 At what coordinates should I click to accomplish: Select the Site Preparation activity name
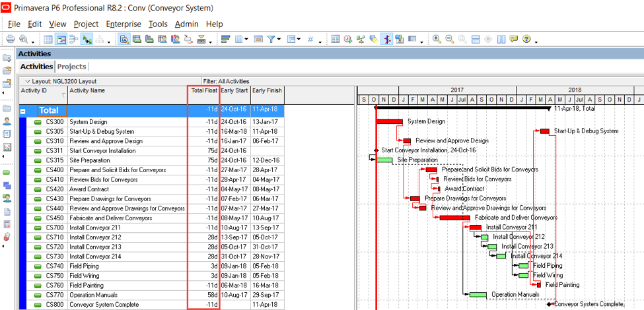[90, 160]
